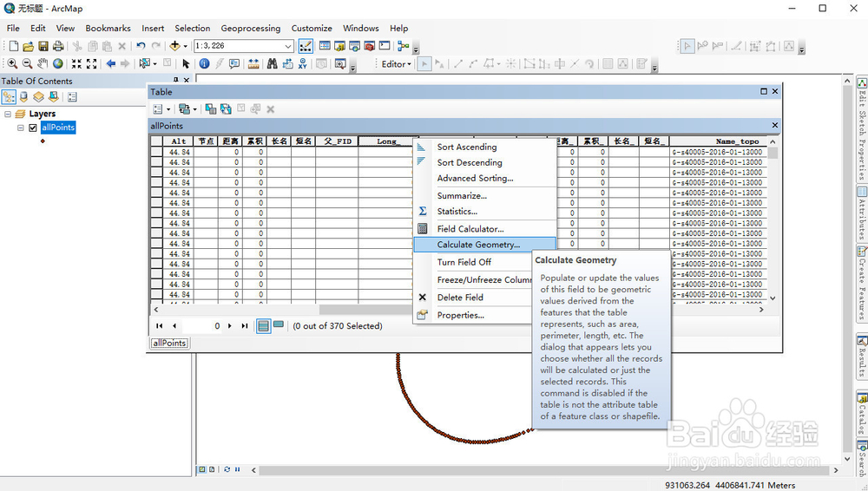Click the allPoints tab at table bottom
This screenshot has height=491, width=868.
[169, 344]
